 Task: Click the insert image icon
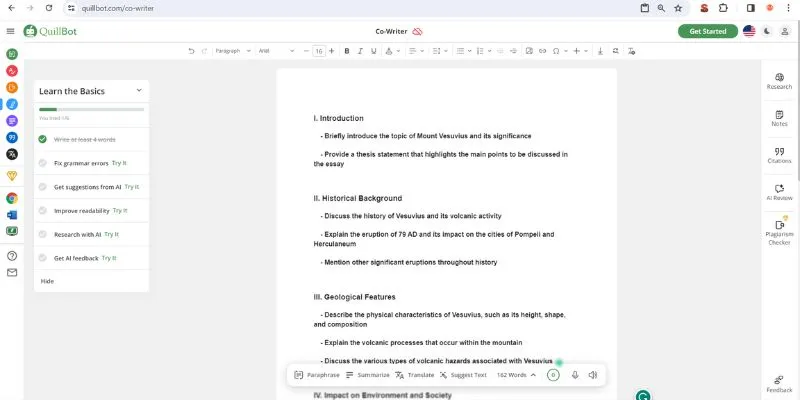point(529,51)
